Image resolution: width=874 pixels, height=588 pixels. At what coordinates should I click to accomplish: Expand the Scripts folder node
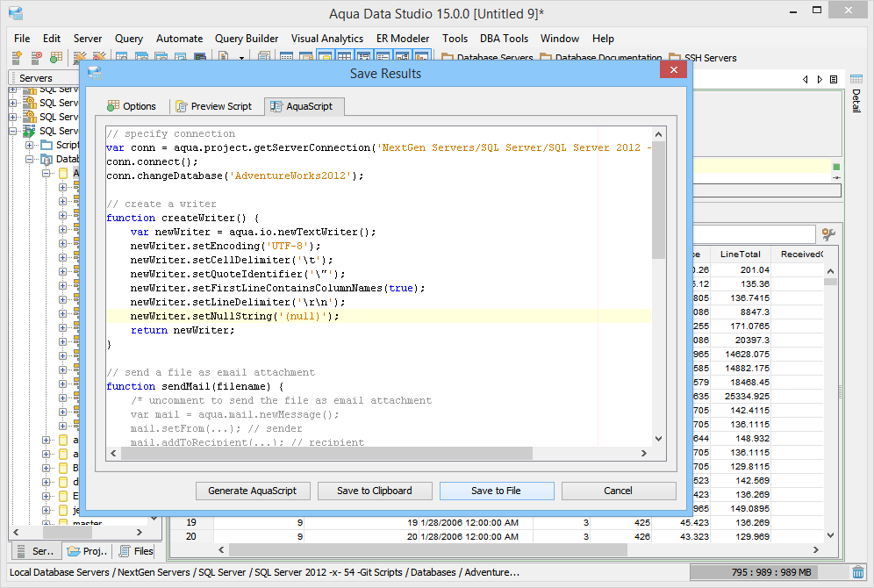tap(29, 145)
